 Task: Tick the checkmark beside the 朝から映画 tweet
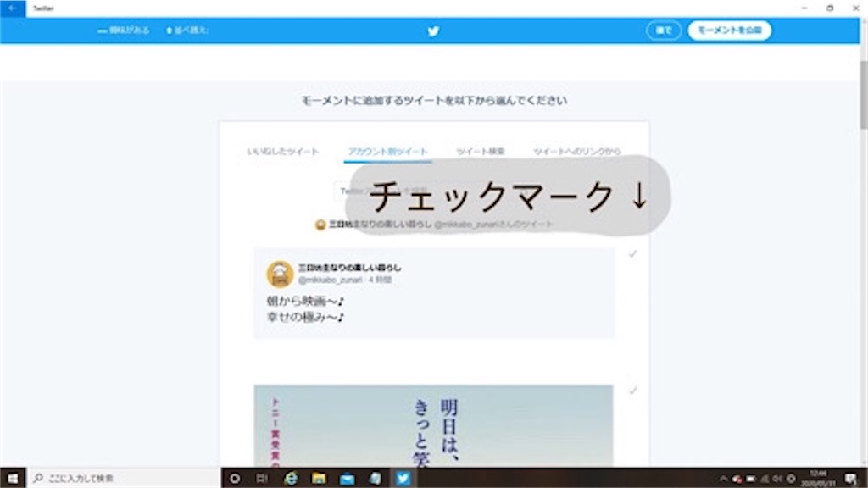[x=632, y=254]
